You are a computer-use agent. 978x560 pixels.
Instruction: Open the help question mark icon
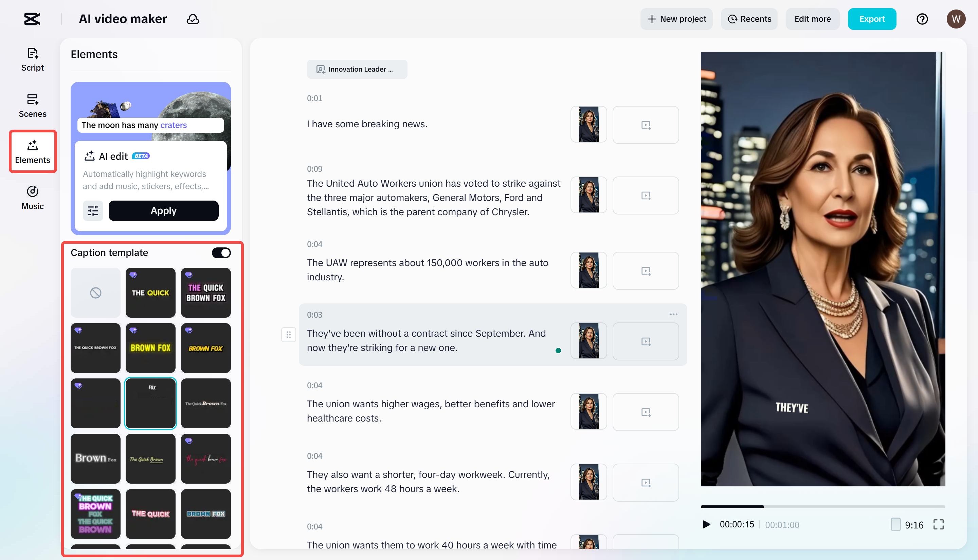point(922,19)
